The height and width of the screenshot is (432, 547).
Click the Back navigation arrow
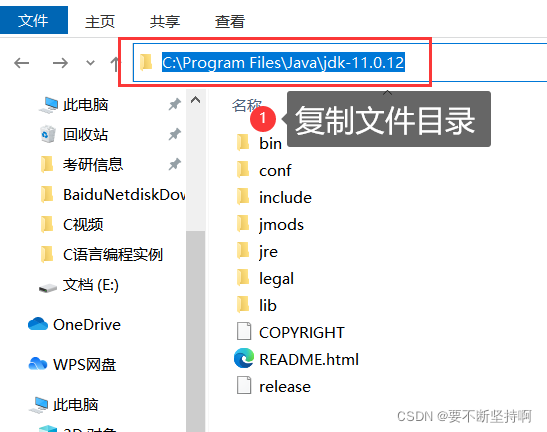[x=22, y=63]
